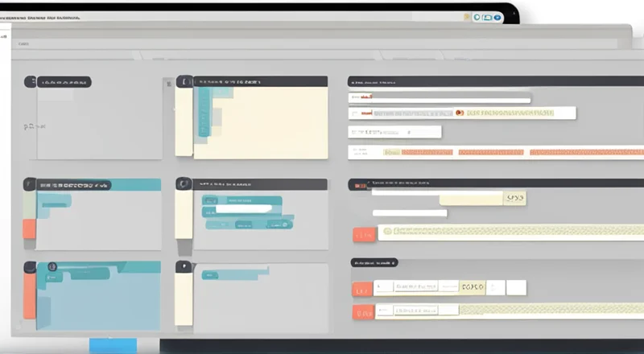The height and width of the screenshot is (354, 644).
Task: Click the circular icon on the chat panel header
Action: tap(184, 183)
